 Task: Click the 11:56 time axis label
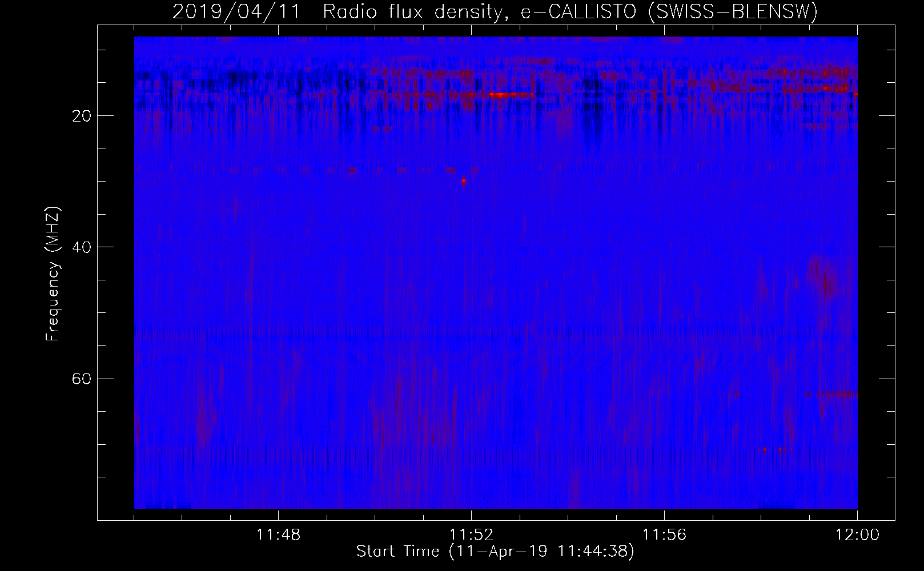(x=665, y=535)
